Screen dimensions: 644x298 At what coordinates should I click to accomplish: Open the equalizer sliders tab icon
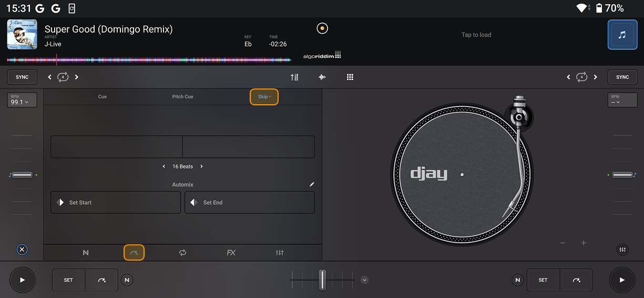tap(280, 253)
